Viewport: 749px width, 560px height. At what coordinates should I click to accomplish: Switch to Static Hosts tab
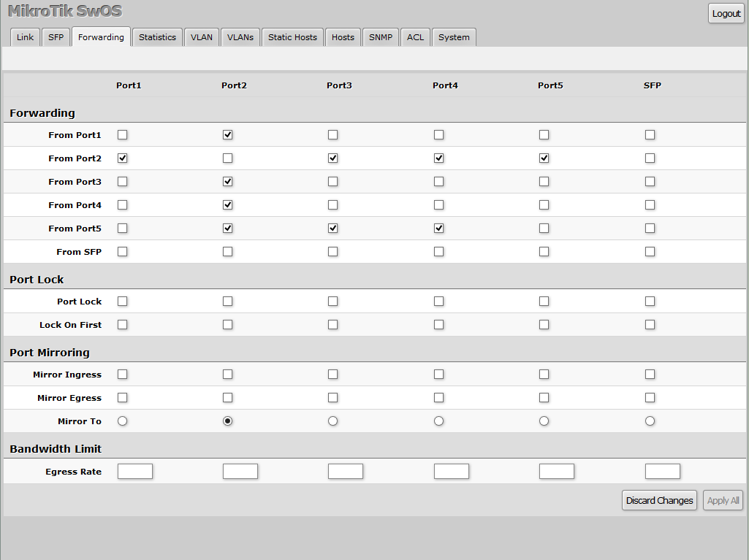[x=292, y=37]
